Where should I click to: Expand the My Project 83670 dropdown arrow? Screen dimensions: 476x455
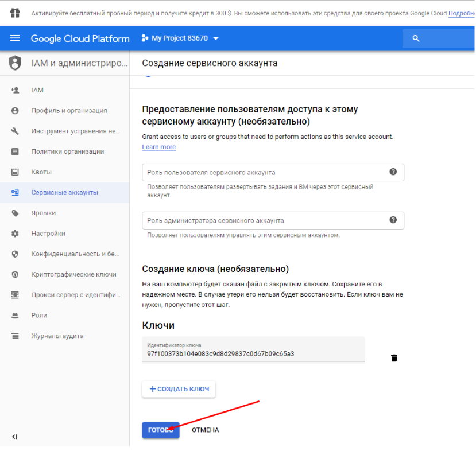point(216,38)
